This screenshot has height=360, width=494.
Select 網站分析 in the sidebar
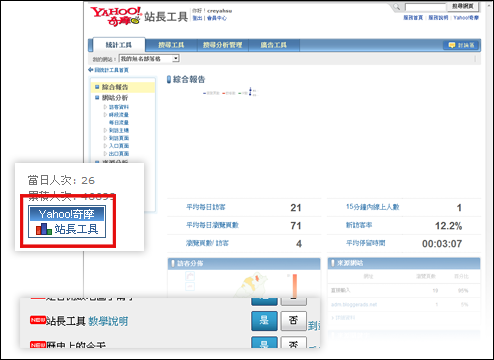coord(115,98)
